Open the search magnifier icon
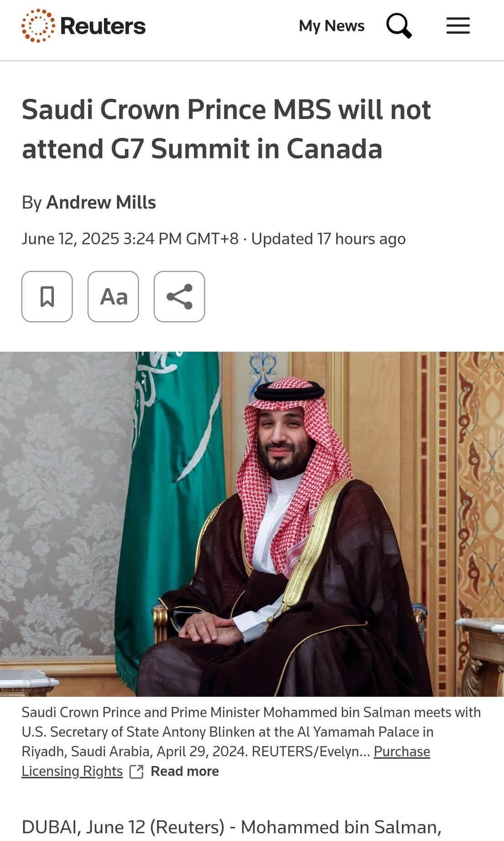This screenshot has height=841, width=504. tap(399, 26)
